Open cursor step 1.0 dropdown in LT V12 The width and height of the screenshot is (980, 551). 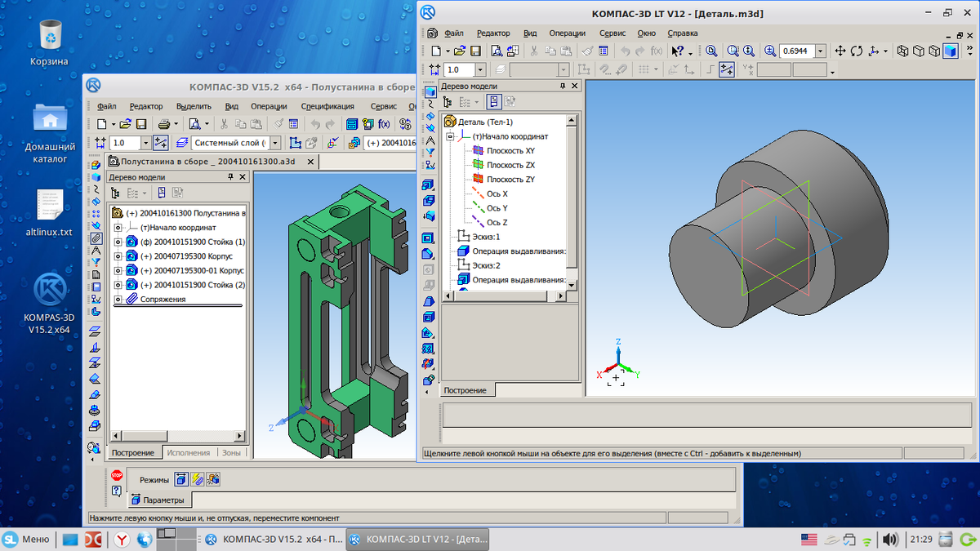(480, 70)
